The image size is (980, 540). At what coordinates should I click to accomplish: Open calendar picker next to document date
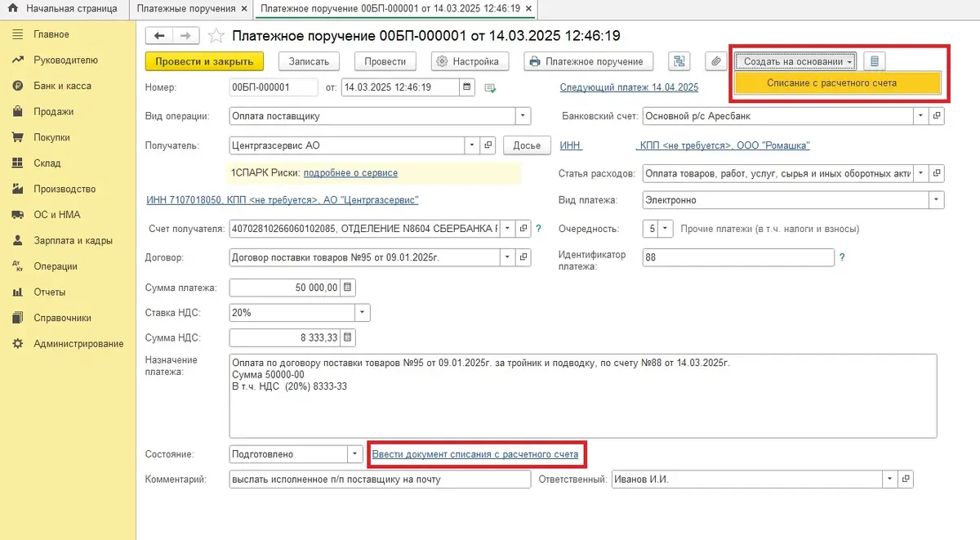467,87
